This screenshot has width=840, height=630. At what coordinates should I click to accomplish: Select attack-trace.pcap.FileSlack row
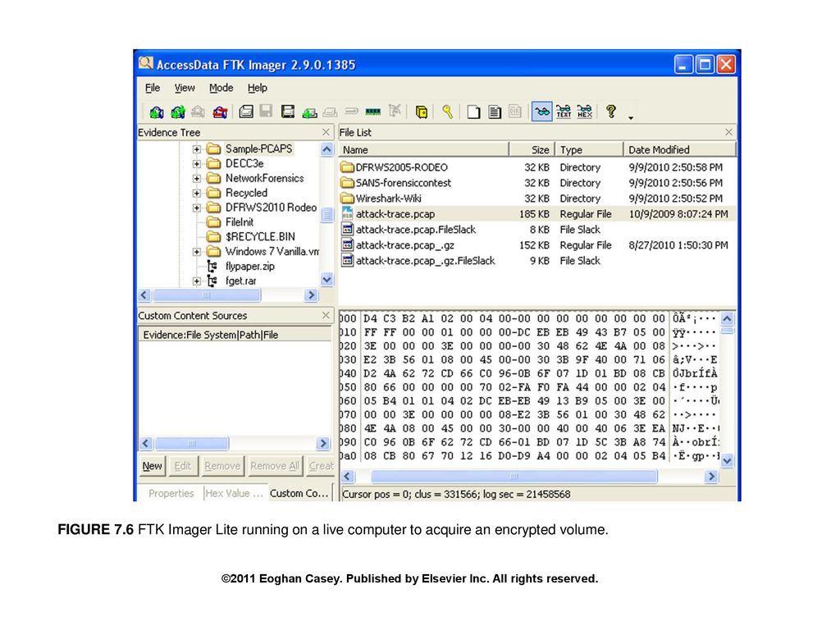click(x=537, y=230)
